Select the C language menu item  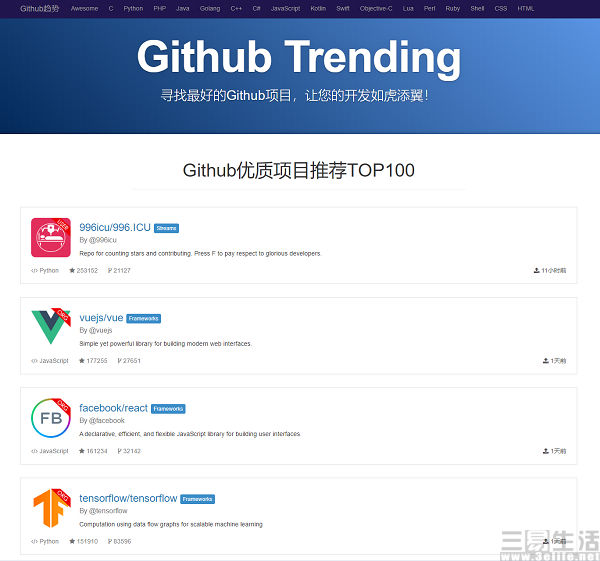111,8
